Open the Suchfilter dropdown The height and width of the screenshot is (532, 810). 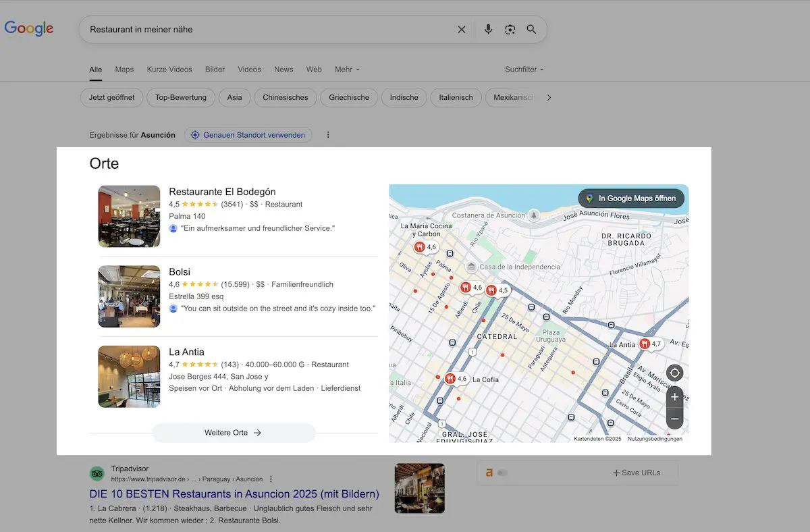click(524, 70)
